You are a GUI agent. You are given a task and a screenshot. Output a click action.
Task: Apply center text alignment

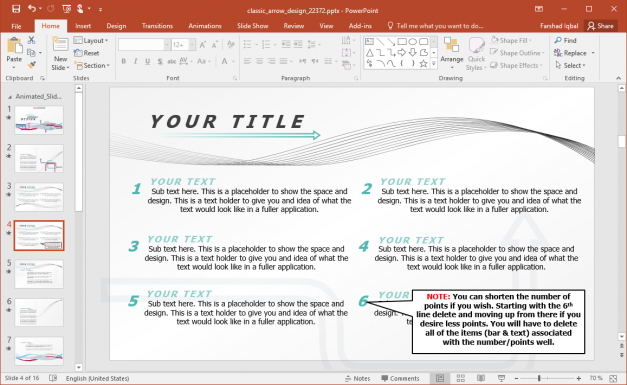point(260,61)
